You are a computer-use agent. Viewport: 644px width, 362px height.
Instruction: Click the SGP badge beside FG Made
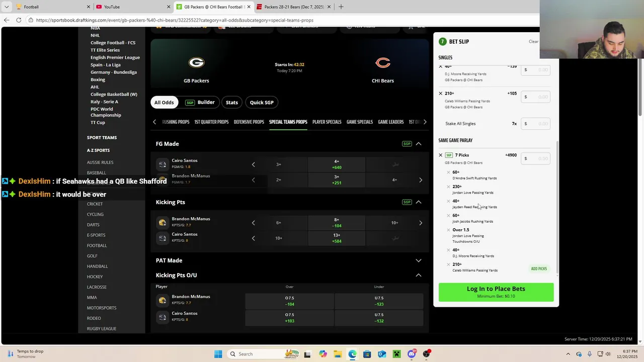(x=407, y=144)
